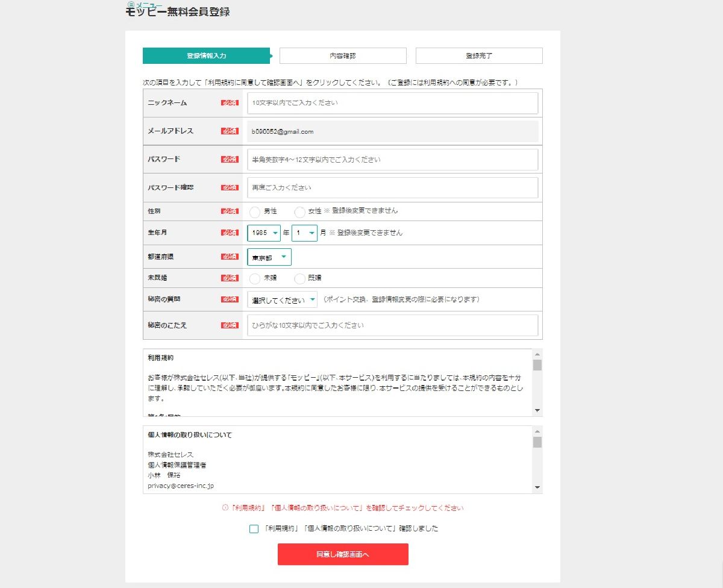
Task: Click the 利用規約 box scroll up arrow
Action: click(537, 354)
